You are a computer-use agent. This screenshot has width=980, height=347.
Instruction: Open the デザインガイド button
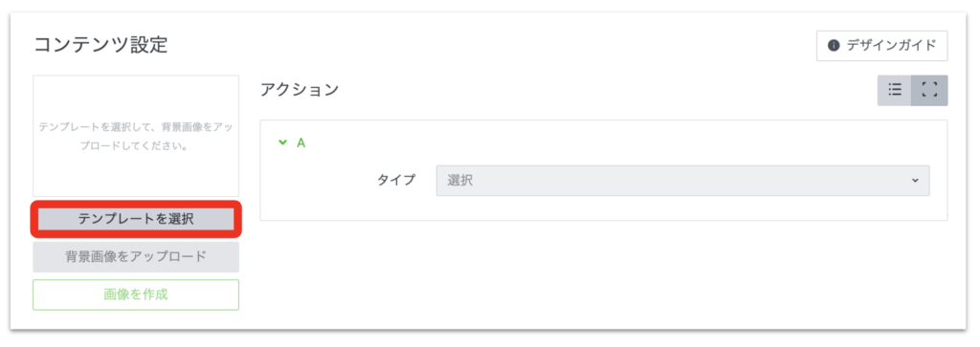pyautogui.click(x=881, y=46)
